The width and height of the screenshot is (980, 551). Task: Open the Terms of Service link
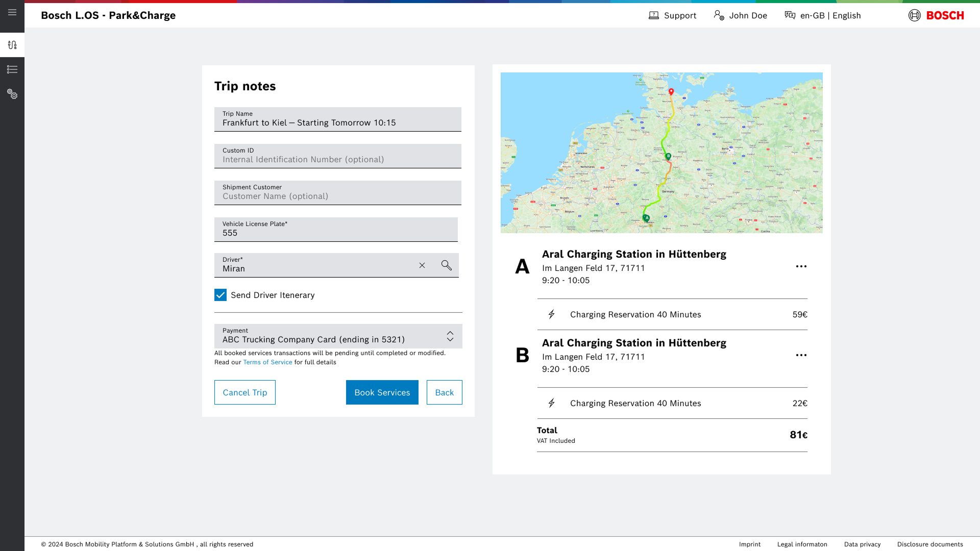pyautogui.click(x=267, y=362)
